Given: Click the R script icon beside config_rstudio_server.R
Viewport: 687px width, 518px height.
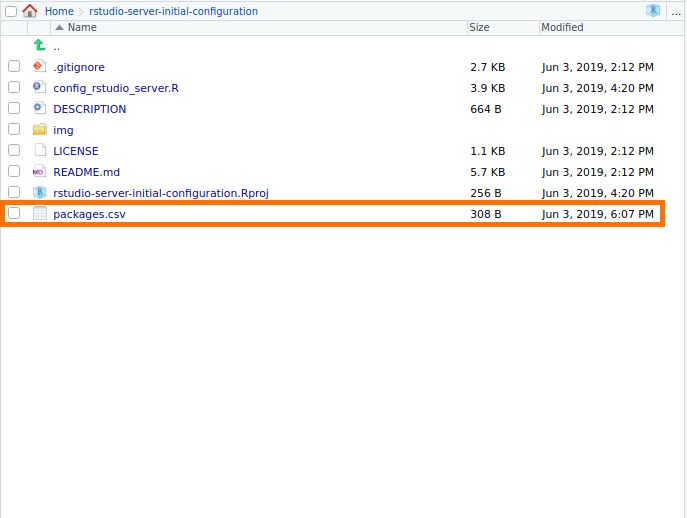Looking at the screenshot, I should (x=39, y=87).
